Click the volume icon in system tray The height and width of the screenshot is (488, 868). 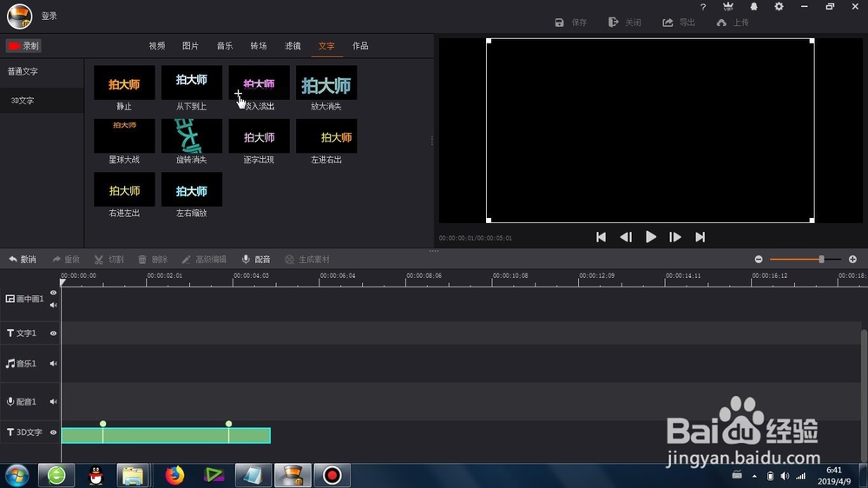coord(785,476)
